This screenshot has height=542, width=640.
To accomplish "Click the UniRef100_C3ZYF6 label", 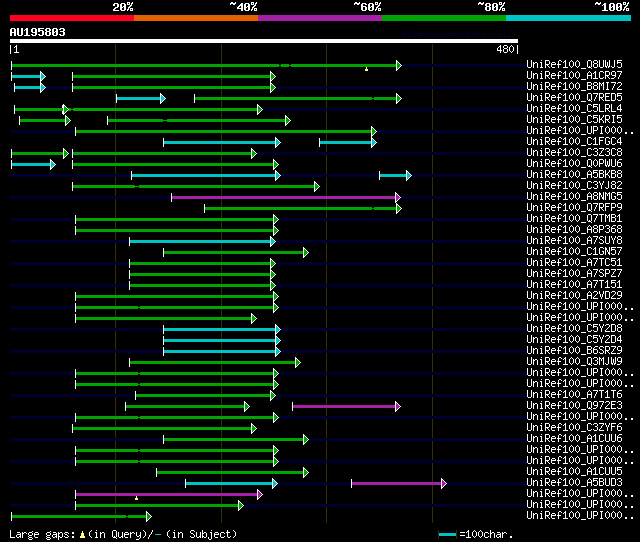I will coord(574,428).
